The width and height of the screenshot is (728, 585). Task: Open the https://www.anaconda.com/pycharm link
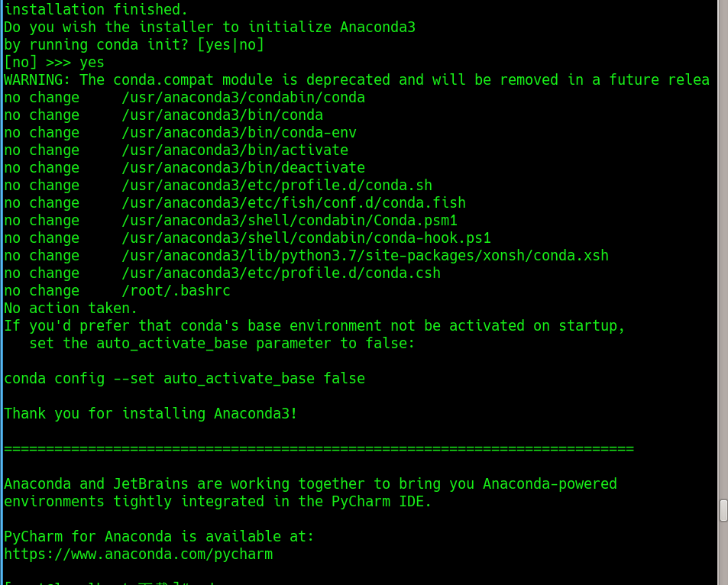(x=138, y=554)
